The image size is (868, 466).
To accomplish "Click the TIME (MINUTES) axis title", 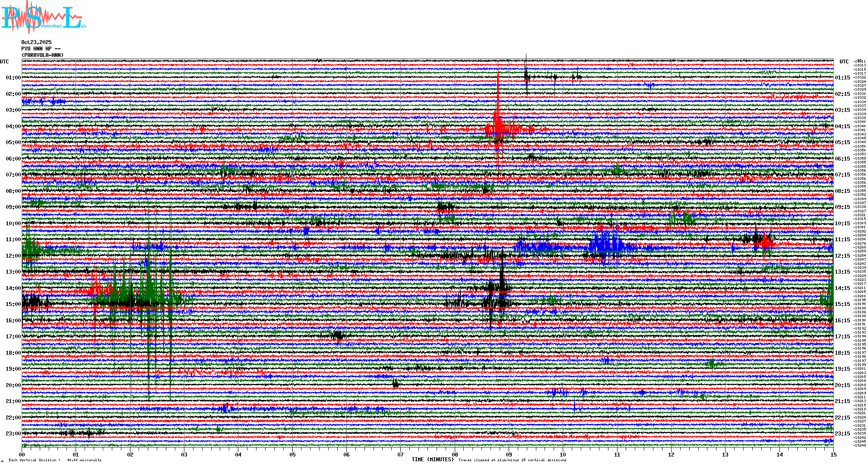I will click(433, 460).
